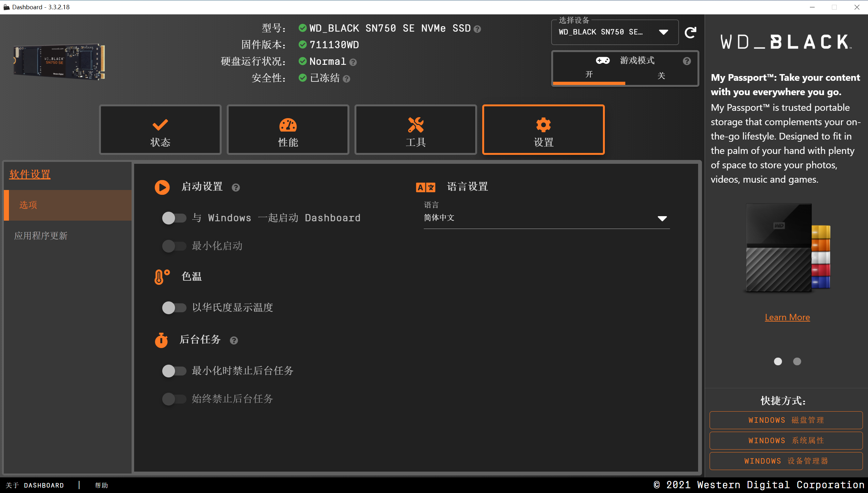Click the green check next to firmware version
The width and height of the screenshot is (868, 493).
pos(302,44)
